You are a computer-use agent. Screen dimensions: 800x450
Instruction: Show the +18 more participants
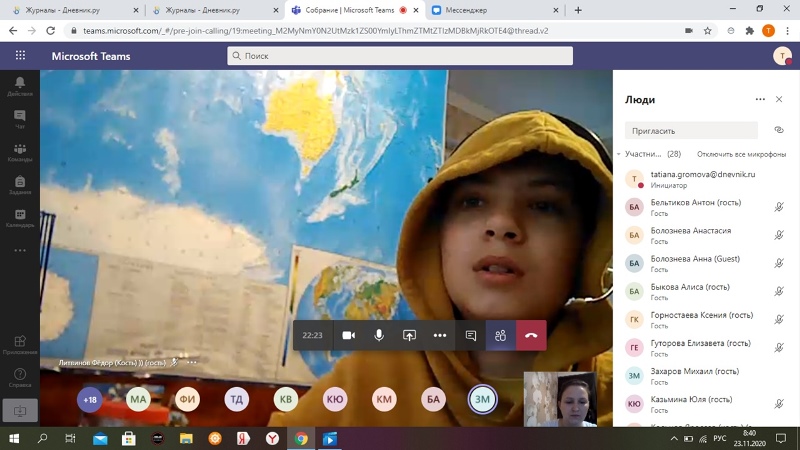pos(90,399)
